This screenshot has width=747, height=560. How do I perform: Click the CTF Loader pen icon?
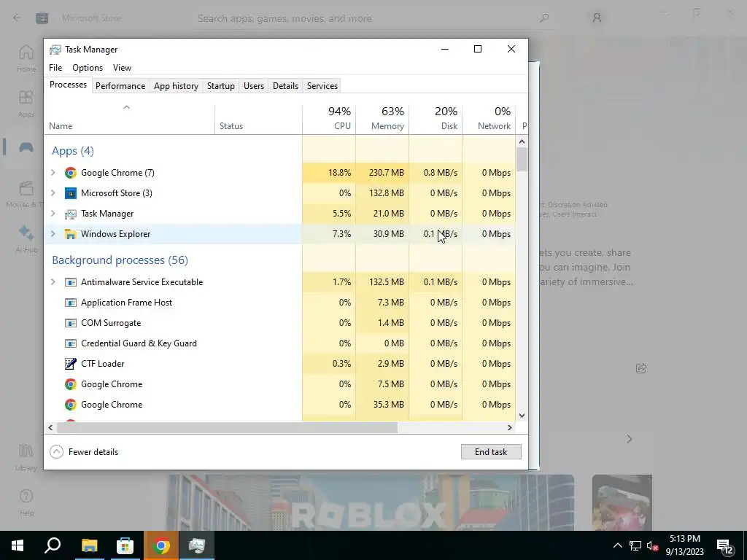[71, 364]
